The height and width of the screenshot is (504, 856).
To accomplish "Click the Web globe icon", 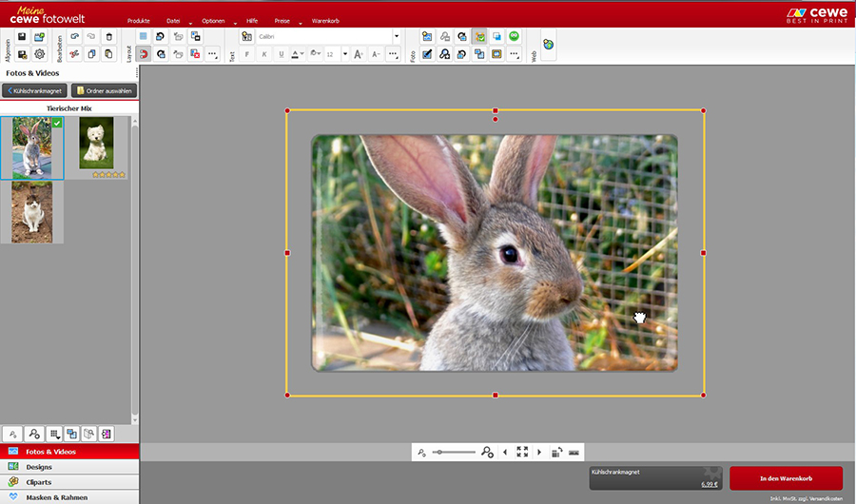I will click(548, 45).
